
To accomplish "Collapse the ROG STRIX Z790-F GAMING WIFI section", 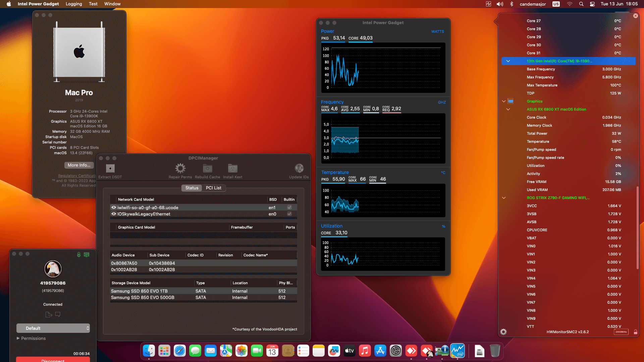I will click(504, 198).
